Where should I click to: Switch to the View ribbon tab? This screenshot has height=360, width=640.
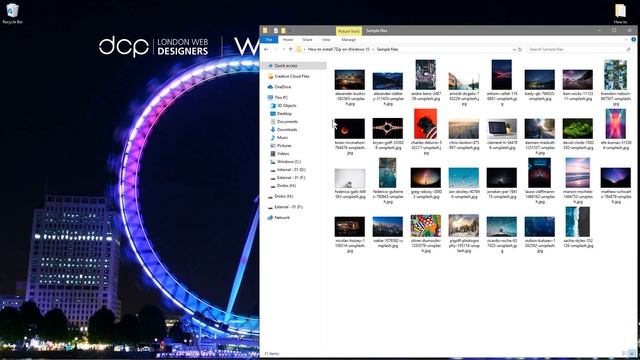click(x=326, y=40)
